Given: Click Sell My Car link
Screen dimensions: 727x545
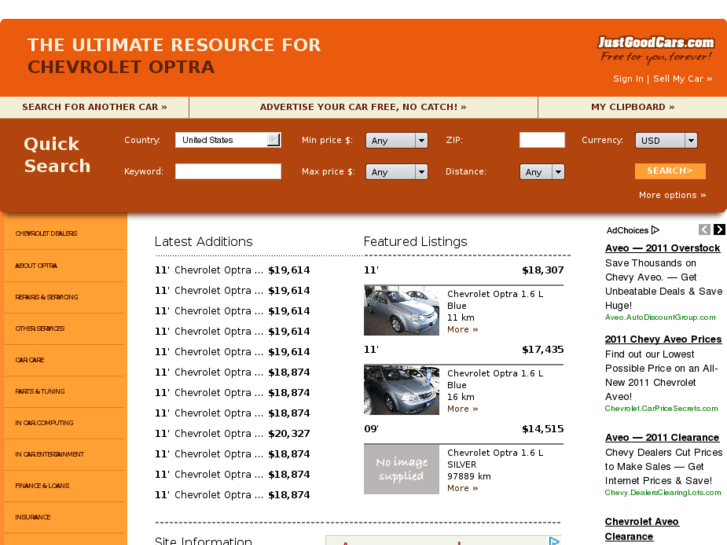Looking at the screenshot, I should [x=682, y=79].
